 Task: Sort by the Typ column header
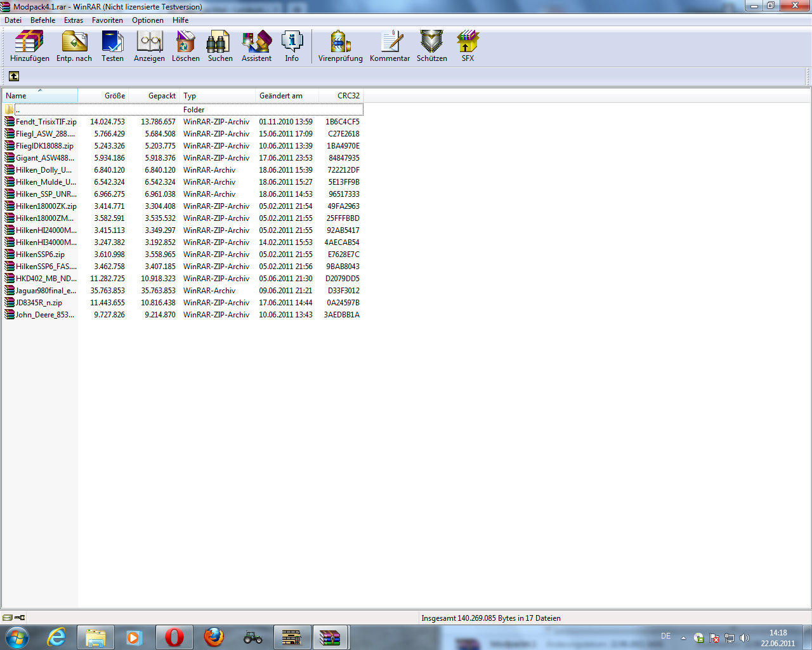tap(218, 96)
